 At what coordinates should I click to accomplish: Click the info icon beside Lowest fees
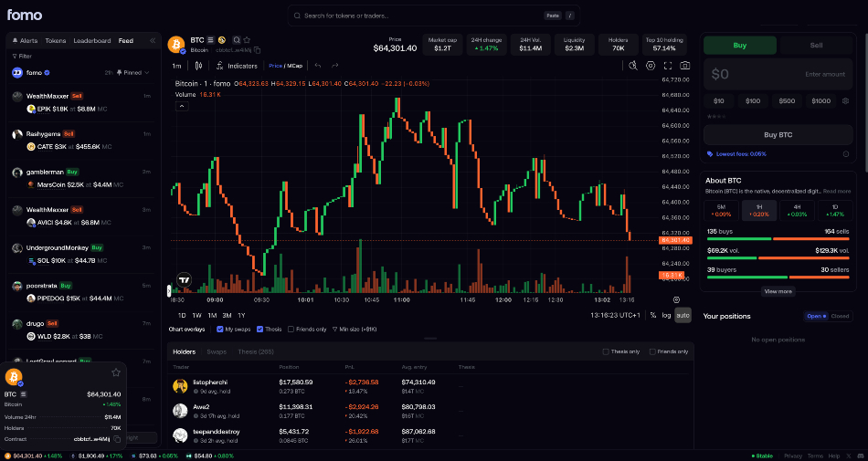(845, 154)
